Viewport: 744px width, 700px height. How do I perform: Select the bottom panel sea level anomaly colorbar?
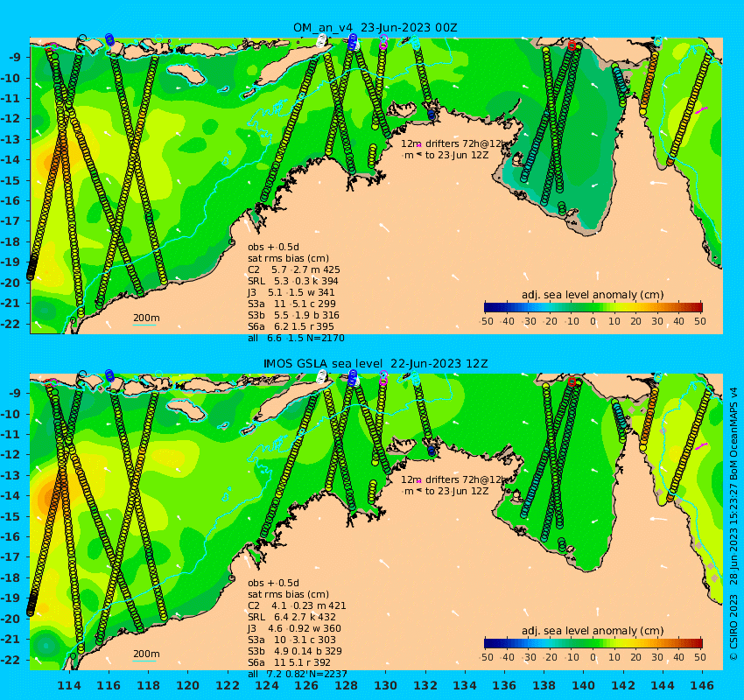click(593, 643)
